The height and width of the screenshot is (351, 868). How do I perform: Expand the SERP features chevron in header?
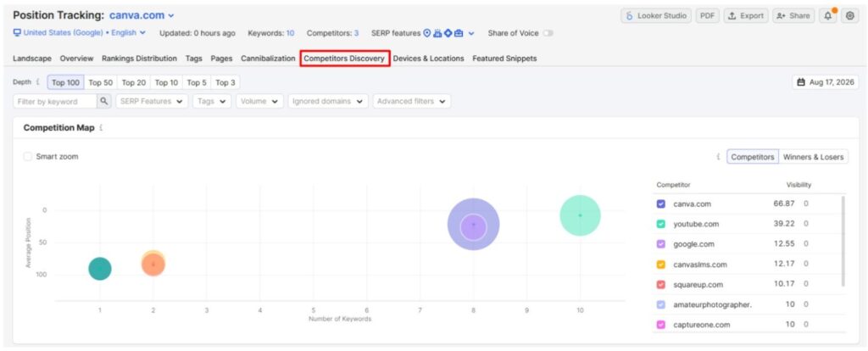pyautogui.click(x=471, y=33)
